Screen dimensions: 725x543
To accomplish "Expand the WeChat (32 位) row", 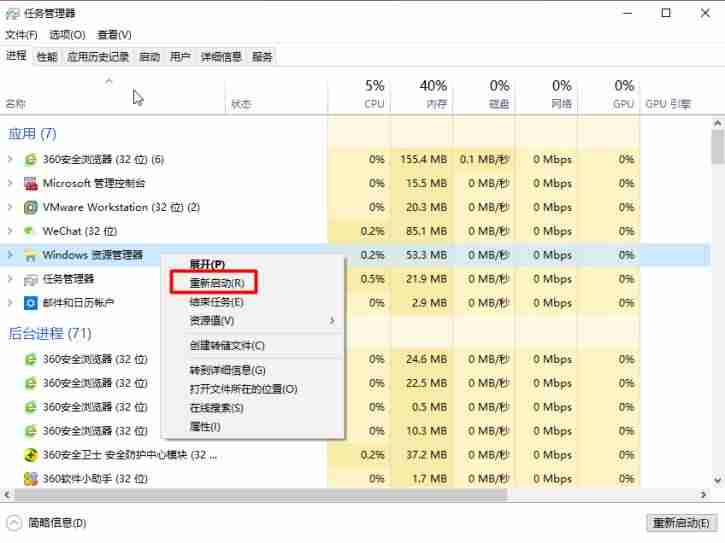I will point(10,231).
